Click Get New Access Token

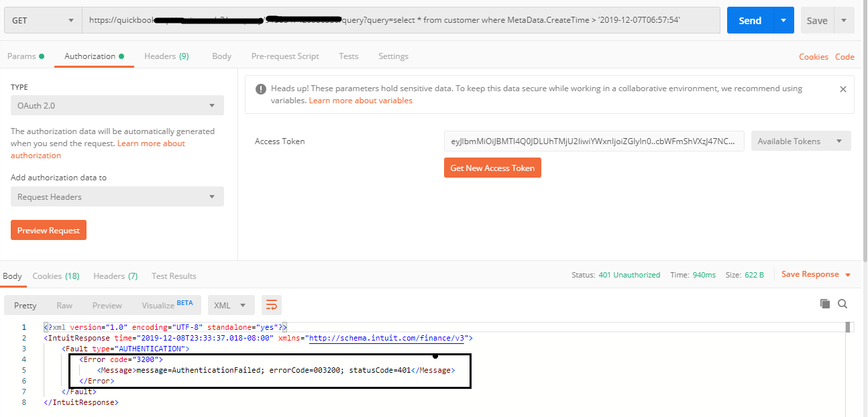(x=492, y=168)
